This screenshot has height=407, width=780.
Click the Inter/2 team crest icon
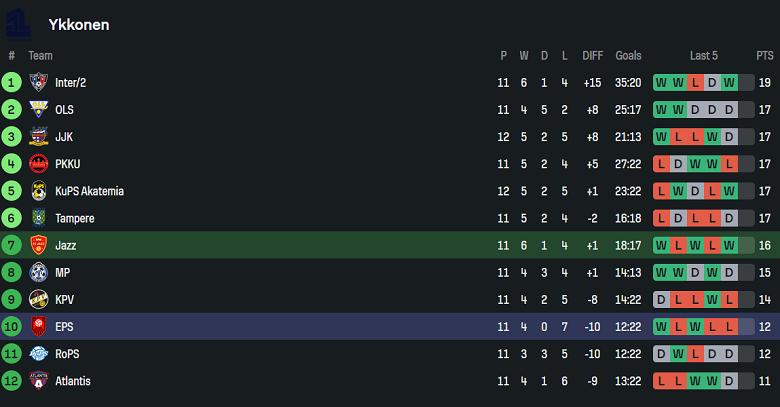pyautogui.click(x=39, y=83)
